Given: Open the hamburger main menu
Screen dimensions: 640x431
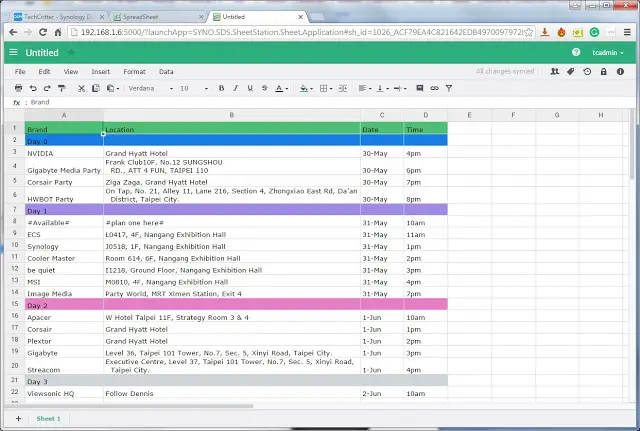Looking at the screenshot, I should coord(13,52).
